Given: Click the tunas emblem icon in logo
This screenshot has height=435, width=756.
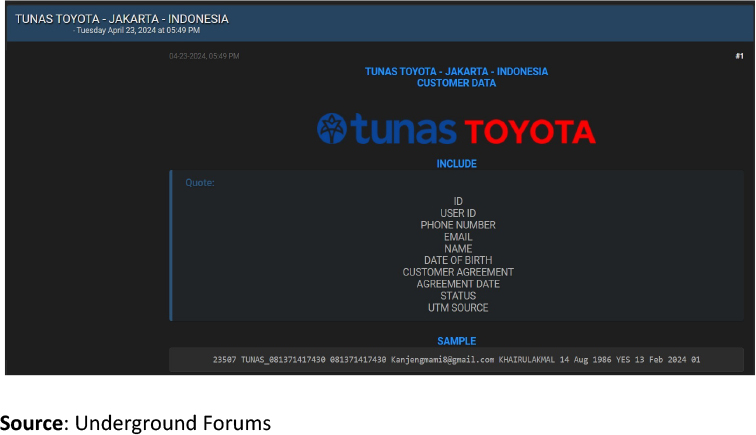Looking at the screenshot, I should point(332,129).
